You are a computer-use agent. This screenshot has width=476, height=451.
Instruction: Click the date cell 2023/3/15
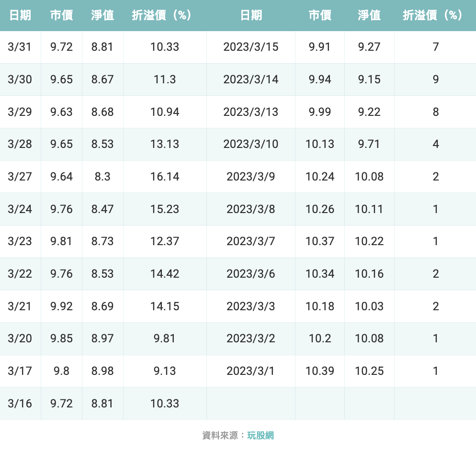coord(251,47)
